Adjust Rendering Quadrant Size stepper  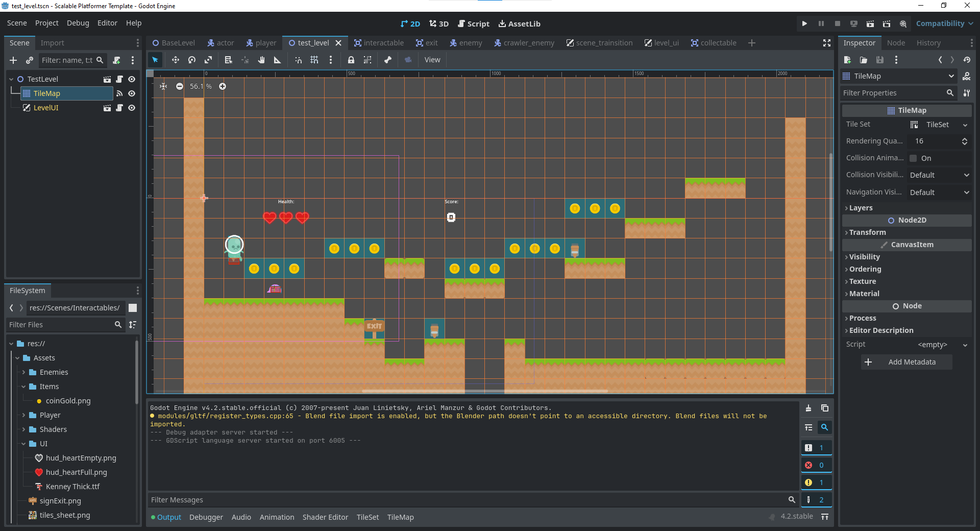(x=965, y=141)
